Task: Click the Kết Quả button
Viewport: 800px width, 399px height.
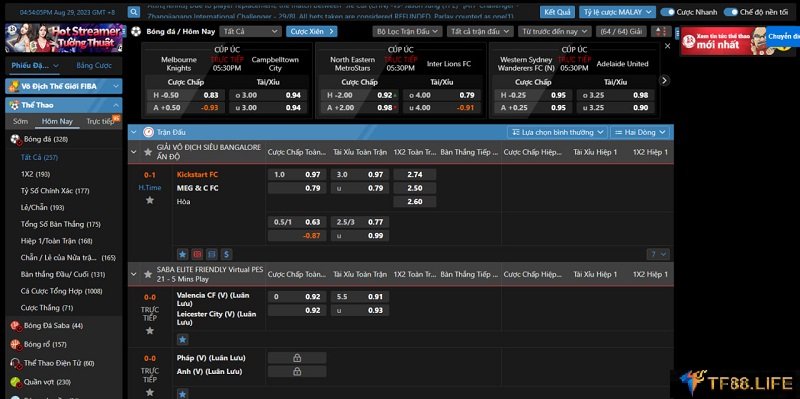Action: (557, 12)
